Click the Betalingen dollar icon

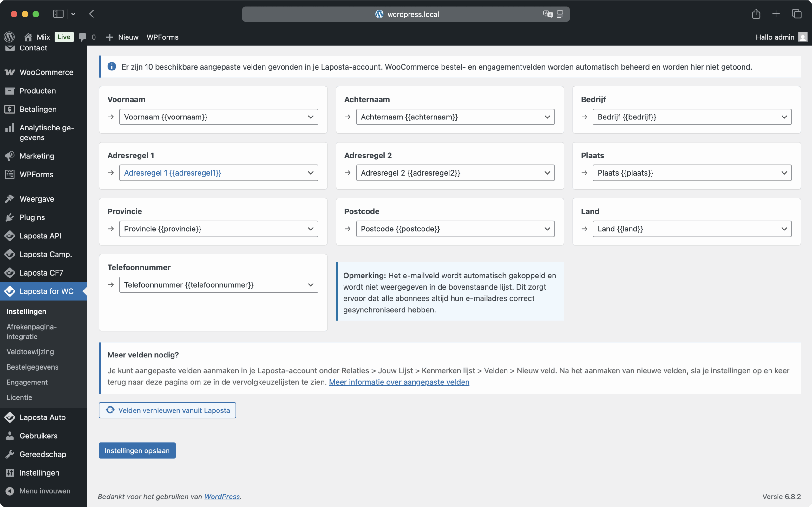point(10,109)
